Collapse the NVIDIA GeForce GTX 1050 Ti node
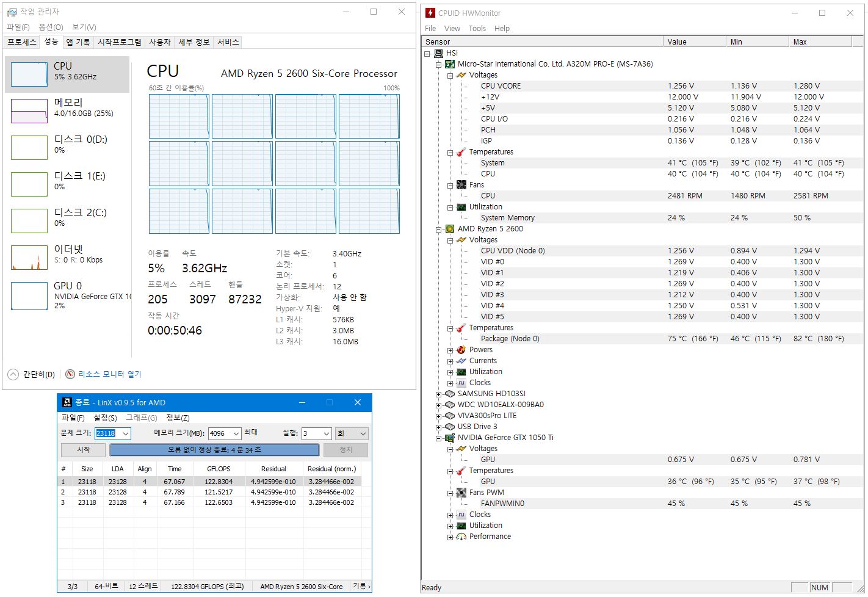 [x=438, y=438]
